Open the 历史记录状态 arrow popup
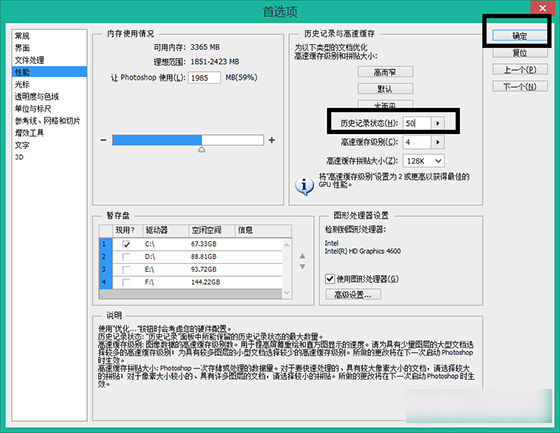The image size is (560, 433). pos(438,123)
